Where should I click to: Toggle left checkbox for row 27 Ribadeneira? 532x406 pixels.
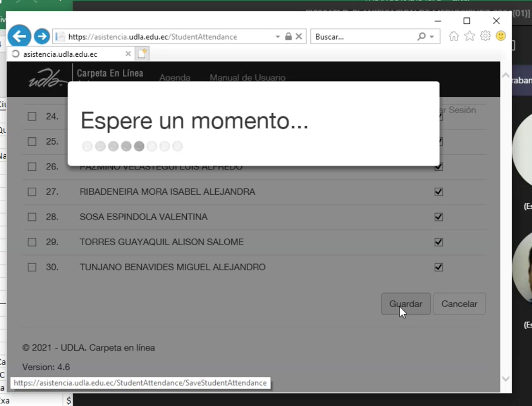pyautogui.click(x=32, y=192)
